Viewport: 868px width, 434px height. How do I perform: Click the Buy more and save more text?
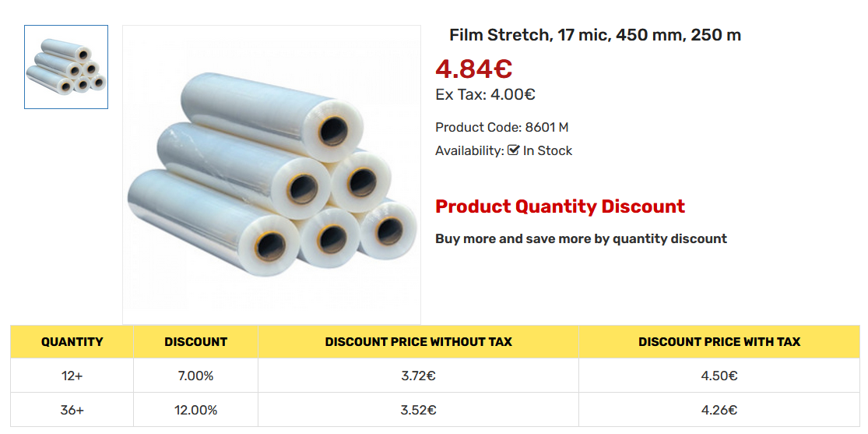click(581, 238)
